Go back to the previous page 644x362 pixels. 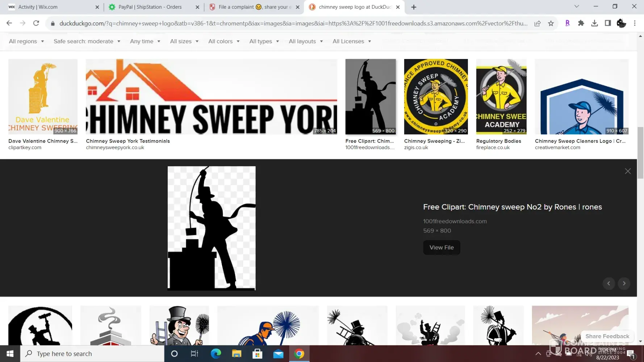point(9,23)
